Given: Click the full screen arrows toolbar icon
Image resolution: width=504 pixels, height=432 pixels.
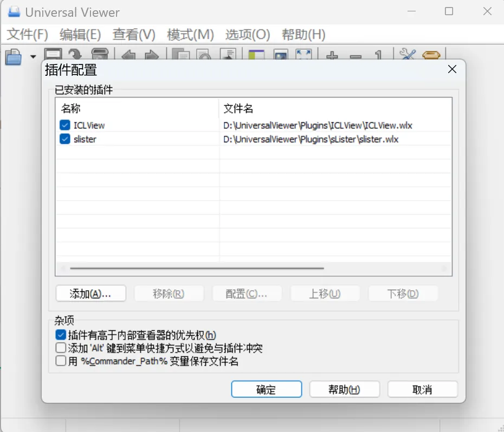Looking at the screenshot, I should (x=303, y=54).
